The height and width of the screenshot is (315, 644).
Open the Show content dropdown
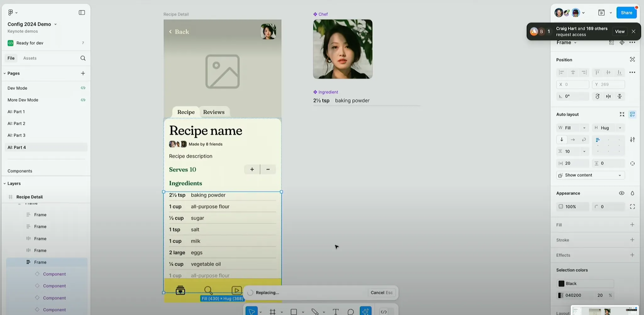pos(590,175)
